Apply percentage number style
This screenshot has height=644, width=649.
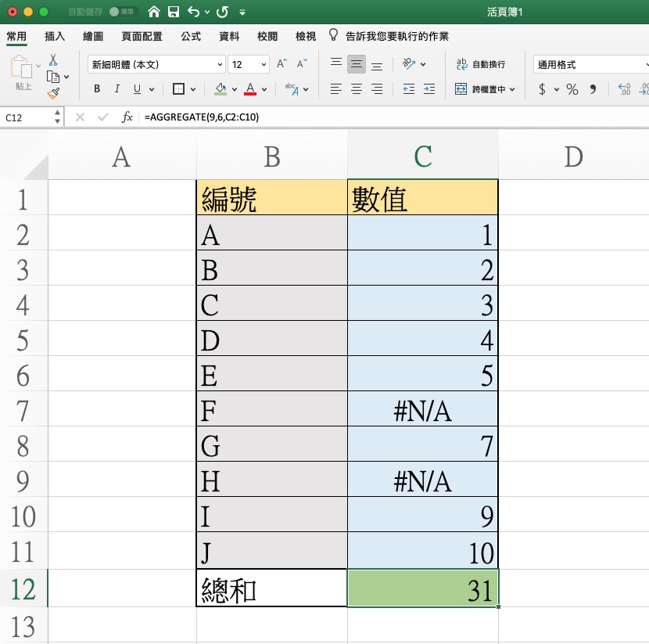[572, 89]
